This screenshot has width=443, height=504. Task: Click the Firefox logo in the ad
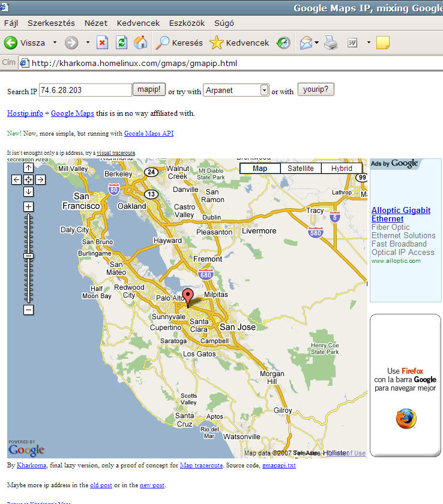[x=406, y=419]
